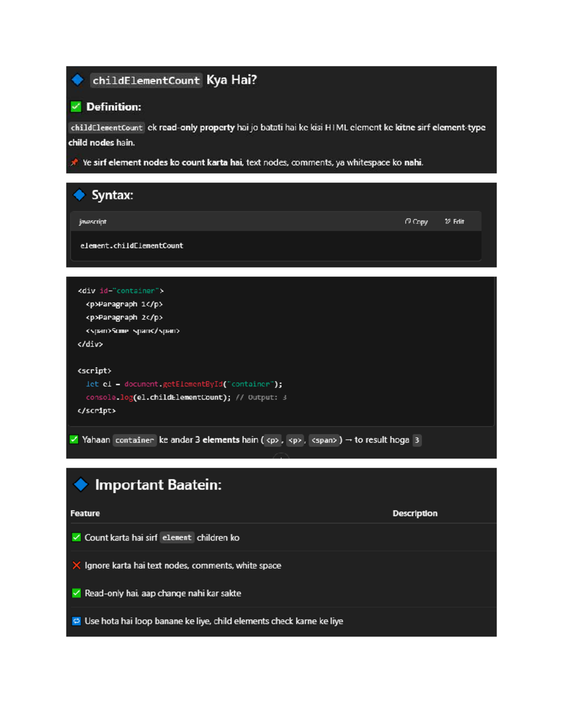This screenshot has height=728, width=563.
Task: Click the inline <span> code chip
Action: pyautogui.click(x=324, y=440)
